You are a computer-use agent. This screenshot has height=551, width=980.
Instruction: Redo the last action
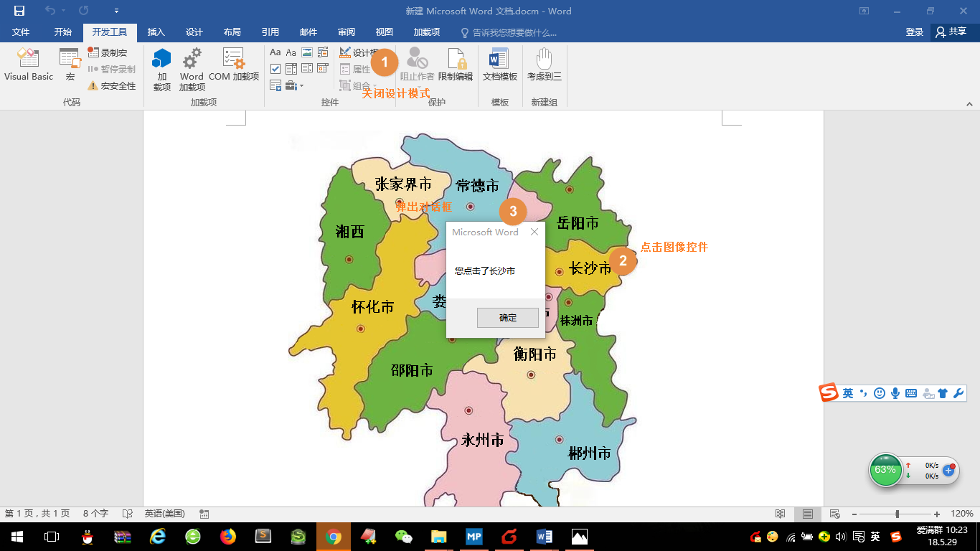[84, 11]
